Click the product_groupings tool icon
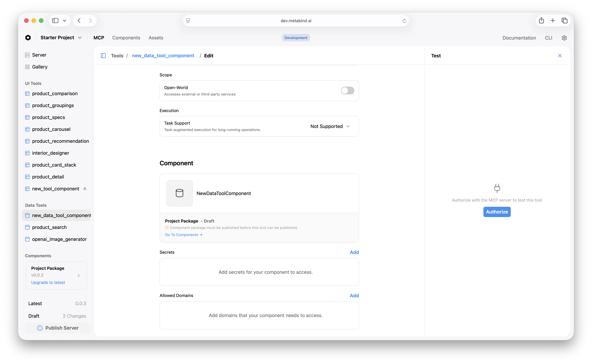 coord(27,105)
